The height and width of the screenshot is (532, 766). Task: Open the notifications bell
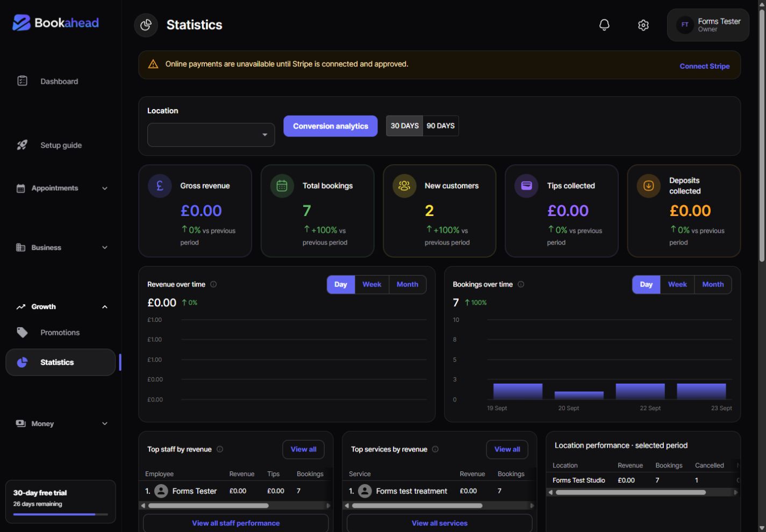604,25
